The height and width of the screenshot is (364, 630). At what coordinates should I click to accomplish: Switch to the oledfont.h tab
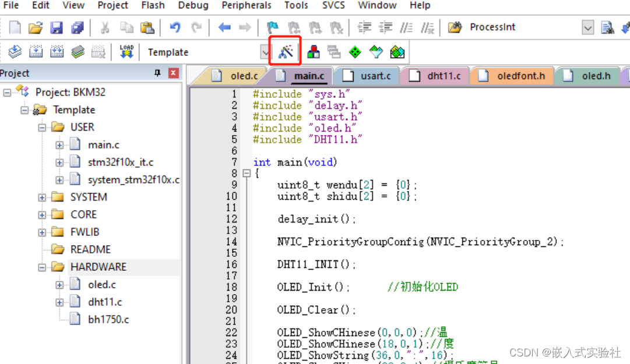pyautogui.click(x=513, y=76)
